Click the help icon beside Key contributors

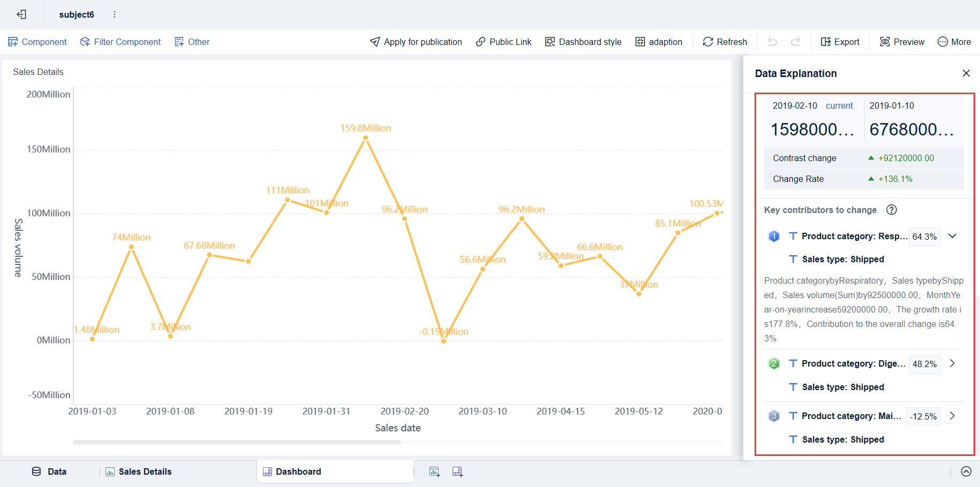click(x=891, y=210)
